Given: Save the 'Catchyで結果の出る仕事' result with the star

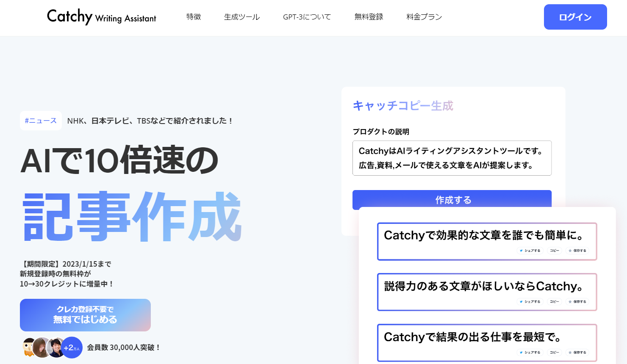Looking at the screenshot, I should click(577, 352).
